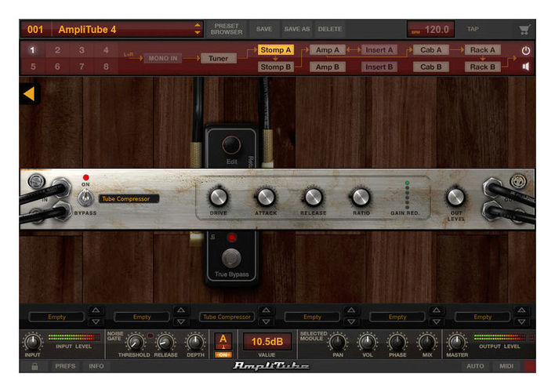Image resolution: width=555 pixels, height=392 pixels.
Task: Collapse panel with the yellow left arrow
Action: [29, 94]
